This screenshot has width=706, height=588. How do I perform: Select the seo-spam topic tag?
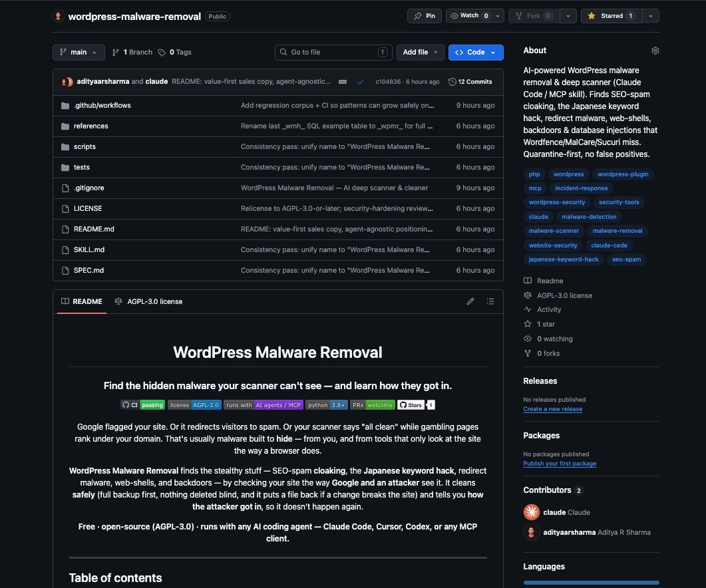[626, 259]
